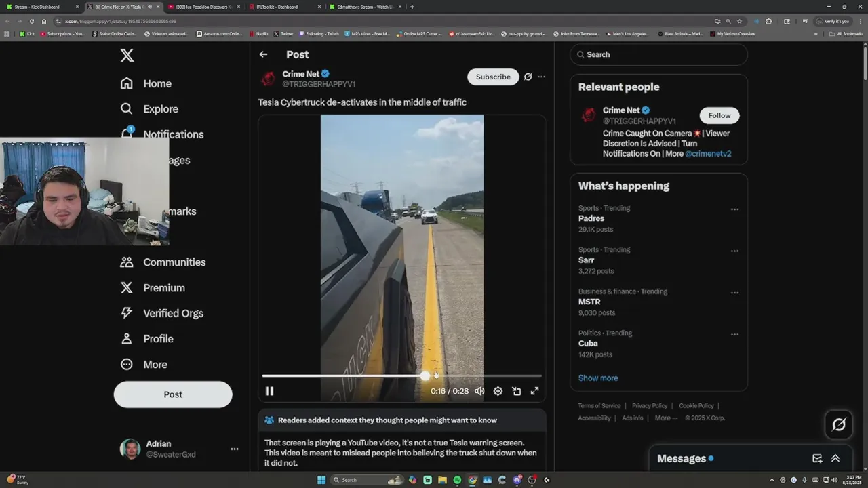
Task: Open Cookie Policy link
Action: 696,406
